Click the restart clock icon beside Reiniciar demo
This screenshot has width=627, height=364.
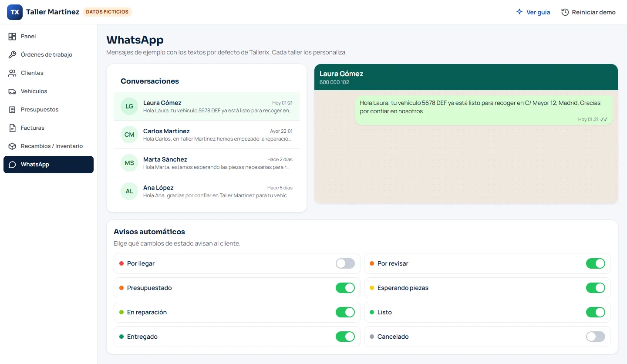point(565,12)
